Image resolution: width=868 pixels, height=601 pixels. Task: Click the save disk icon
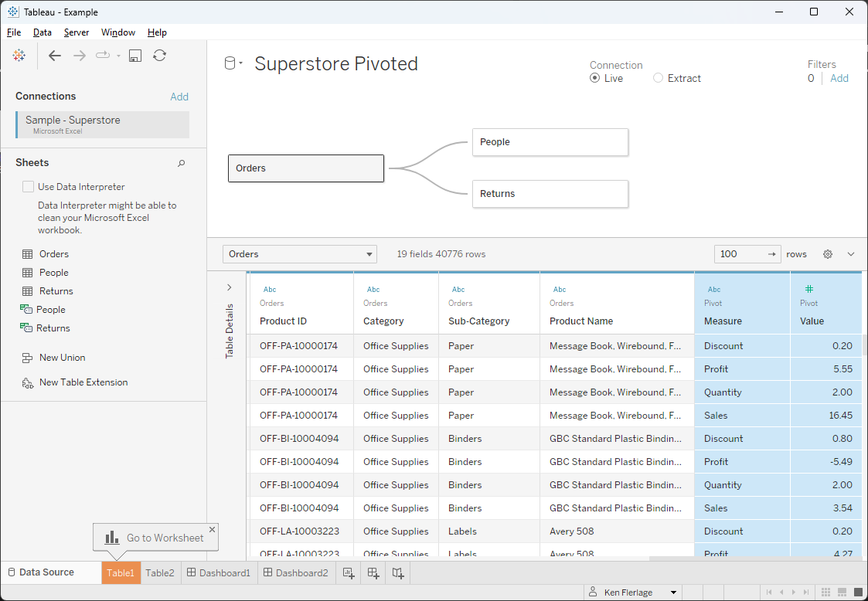tap(135, 56)
